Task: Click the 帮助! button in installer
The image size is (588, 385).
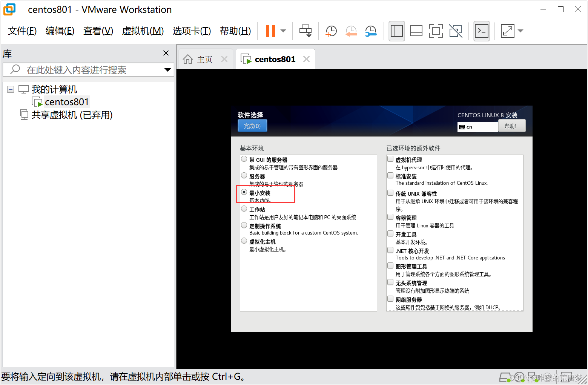Action: 512,126
